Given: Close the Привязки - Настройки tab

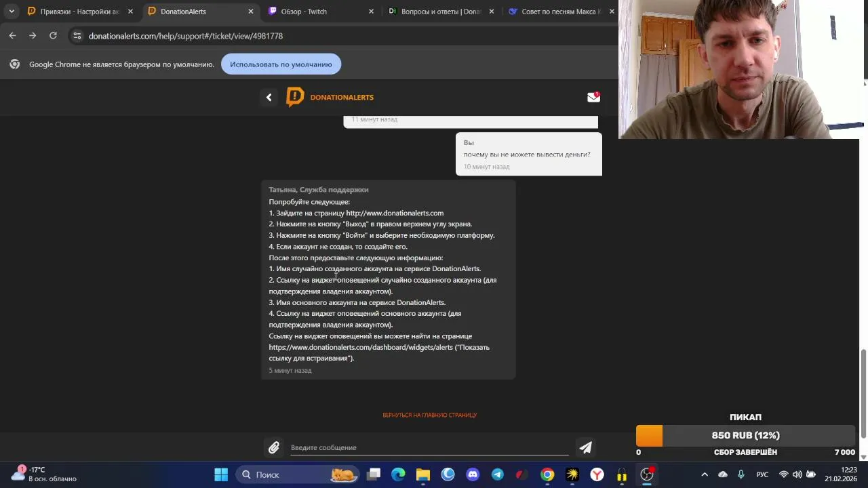Looking at the screenshot, I should (130, 12).
